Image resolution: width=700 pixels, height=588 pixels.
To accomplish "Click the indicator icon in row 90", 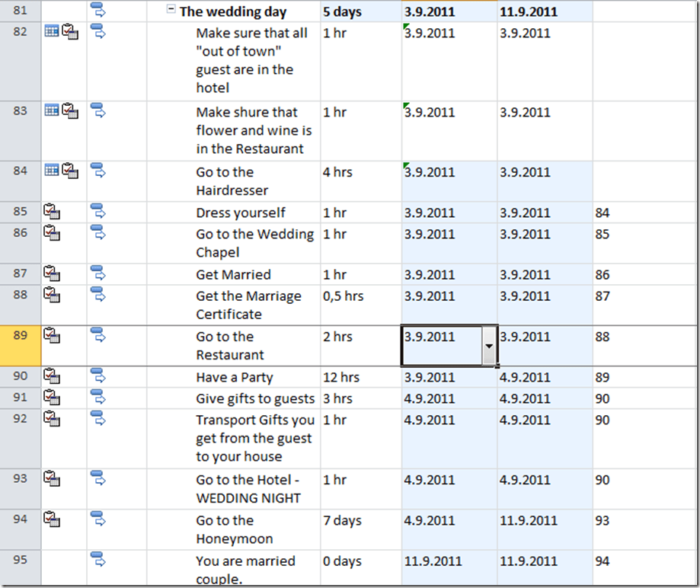I will [52, 375].
